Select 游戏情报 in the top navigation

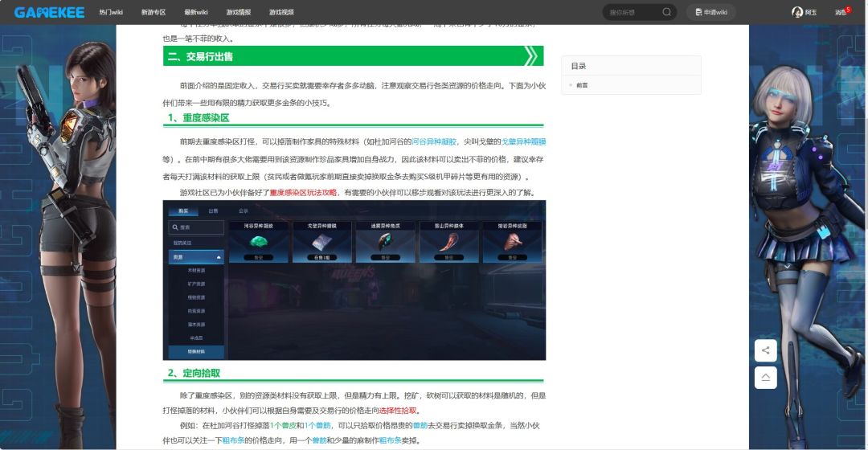(x=239, y=12)
